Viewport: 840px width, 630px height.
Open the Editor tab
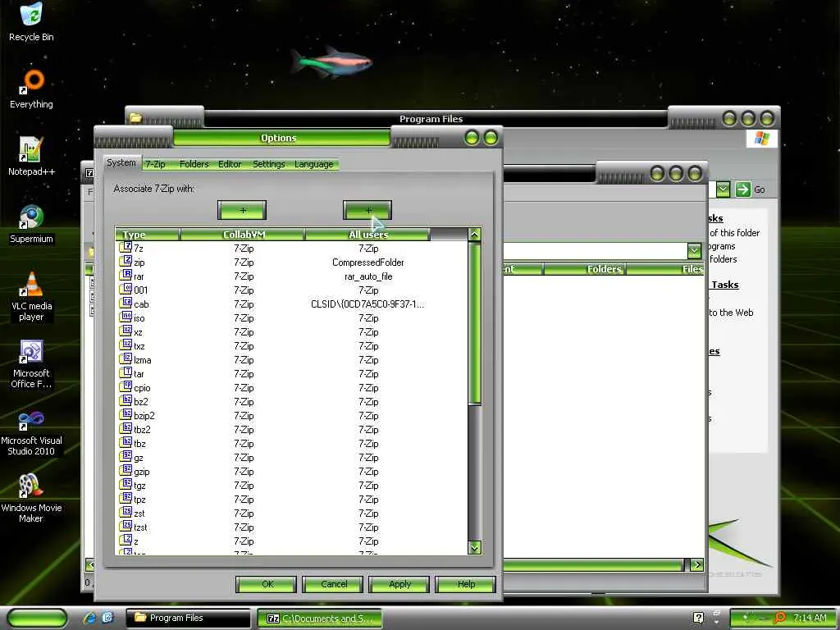(230, 164)
